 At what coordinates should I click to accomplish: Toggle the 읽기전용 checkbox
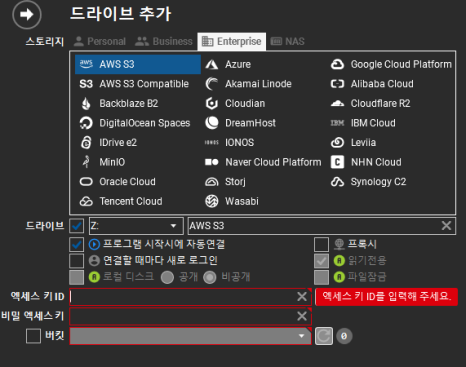point(321,261)
